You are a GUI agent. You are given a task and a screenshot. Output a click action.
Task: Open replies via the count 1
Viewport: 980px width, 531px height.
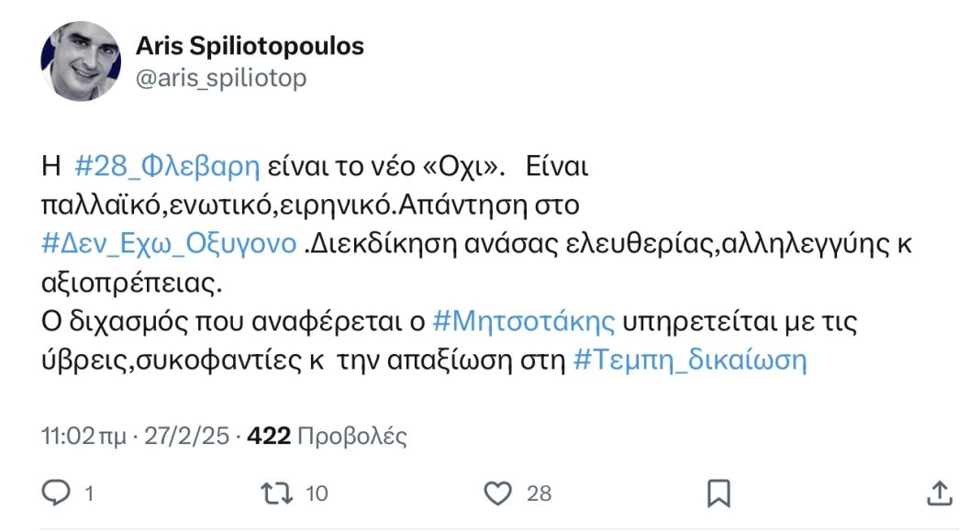pos(88,493)
